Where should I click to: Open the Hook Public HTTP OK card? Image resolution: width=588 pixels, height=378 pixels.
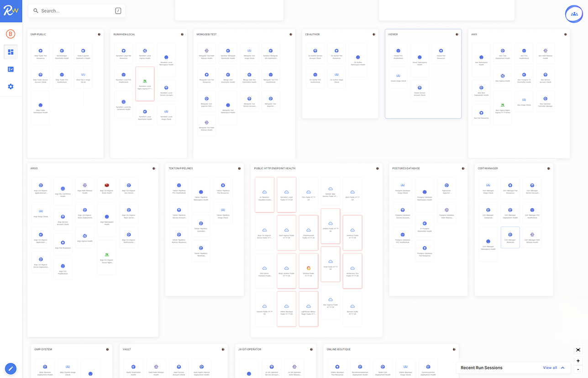pos(331,264)
